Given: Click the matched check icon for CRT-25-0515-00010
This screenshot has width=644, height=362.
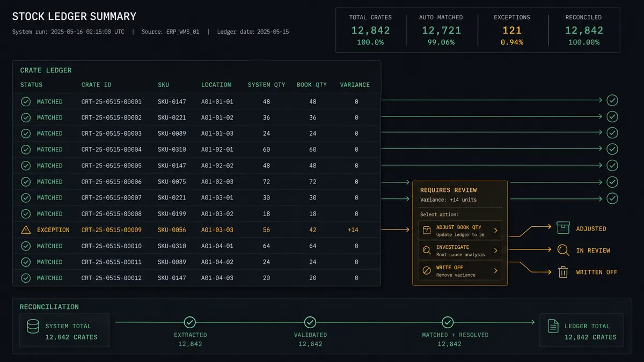Looking at the screenshot, I should 26,246.
